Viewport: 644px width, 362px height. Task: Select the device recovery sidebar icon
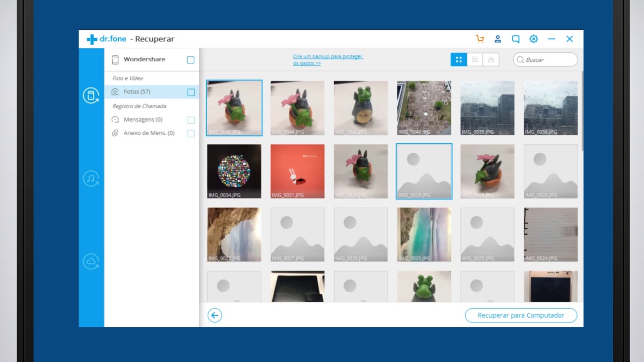(91, 96)
